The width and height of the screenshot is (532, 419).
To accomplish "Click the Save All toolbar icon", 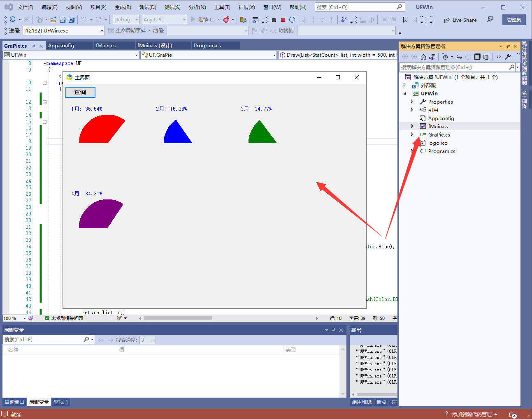I will click(x=72, y=20).
